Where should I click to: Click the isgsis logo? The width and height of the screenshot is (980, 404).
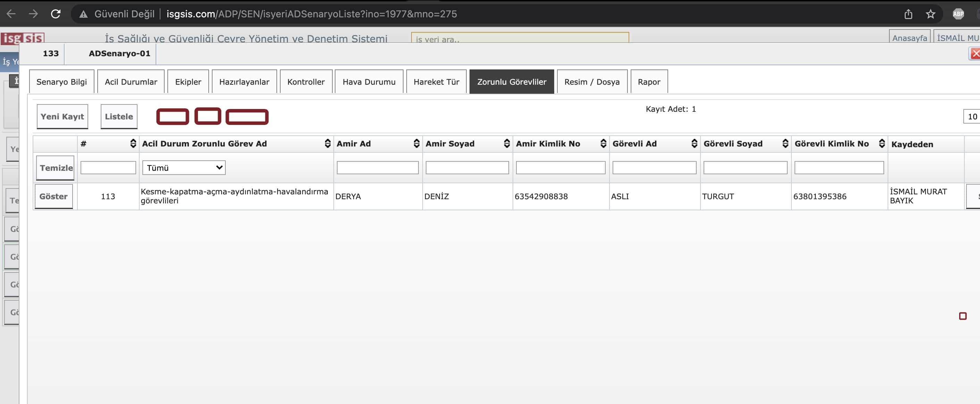[x=23, y=38]
